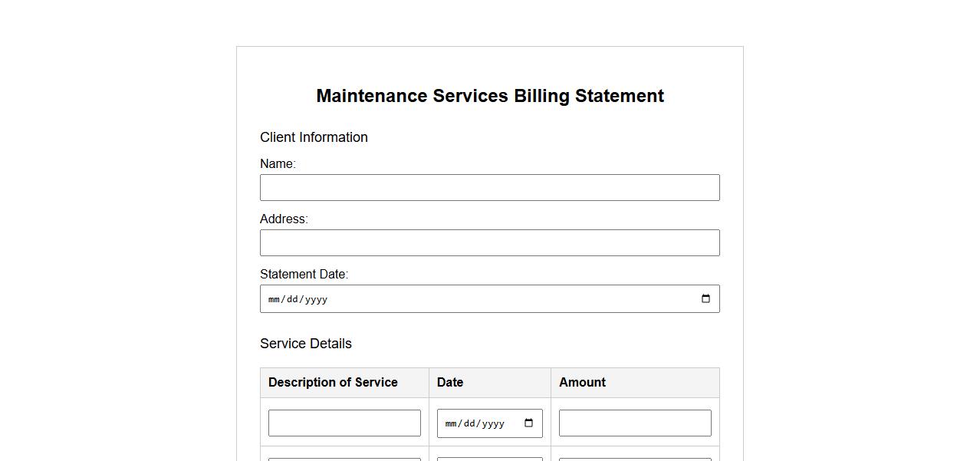Open the Statement Date calendar picker icon
The width and height of the screenshot is (980, 461).
click(x=705, y=299)
